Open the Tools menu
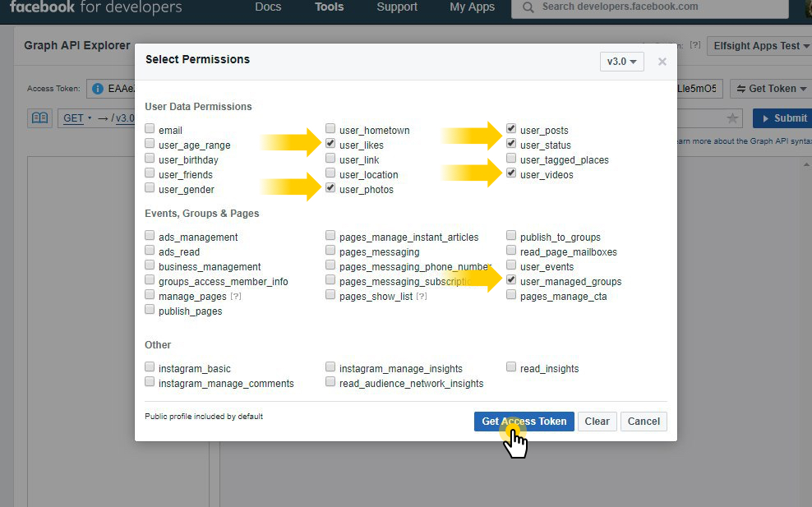 pos(329,9)
